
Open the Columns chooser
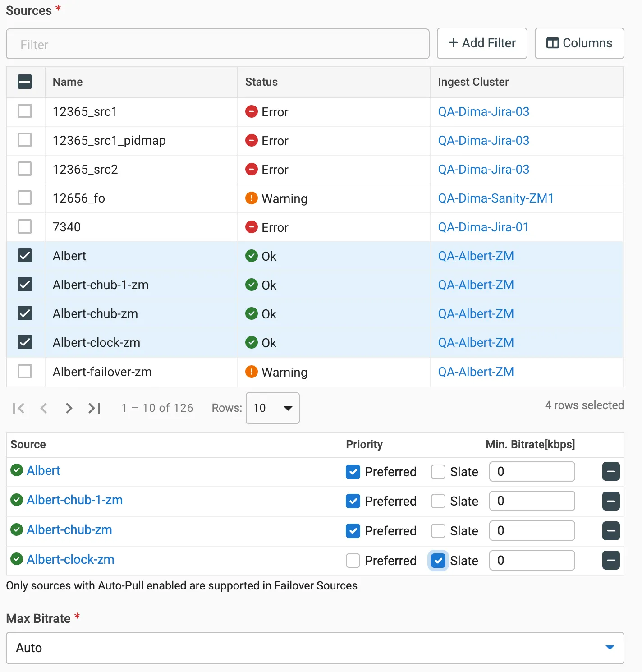click(x=579, y=43)
